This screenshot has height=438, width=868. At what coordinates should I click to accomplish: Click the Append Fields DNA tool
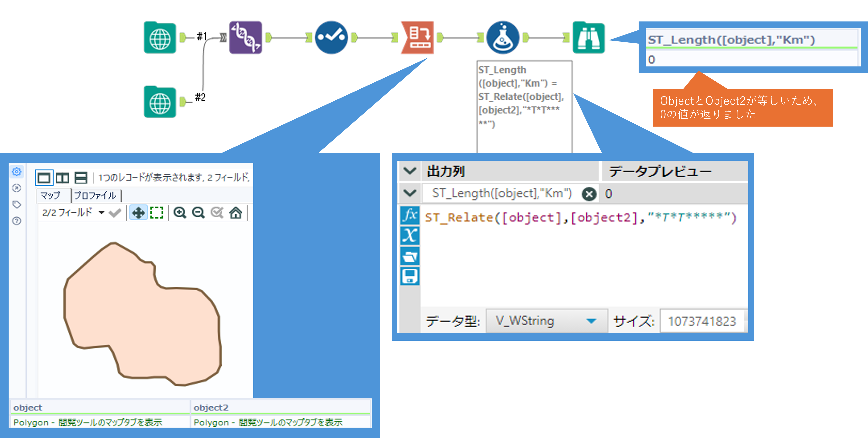246,38
